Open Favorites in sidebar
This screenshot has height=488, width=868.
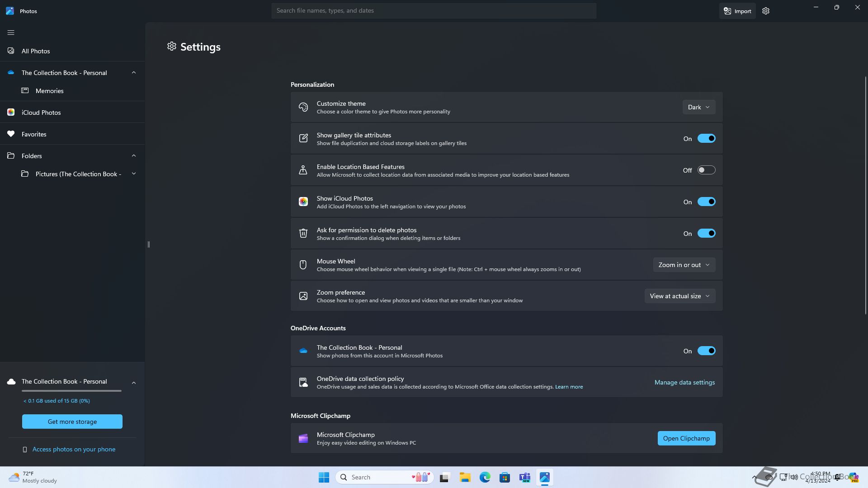[72, 134]
